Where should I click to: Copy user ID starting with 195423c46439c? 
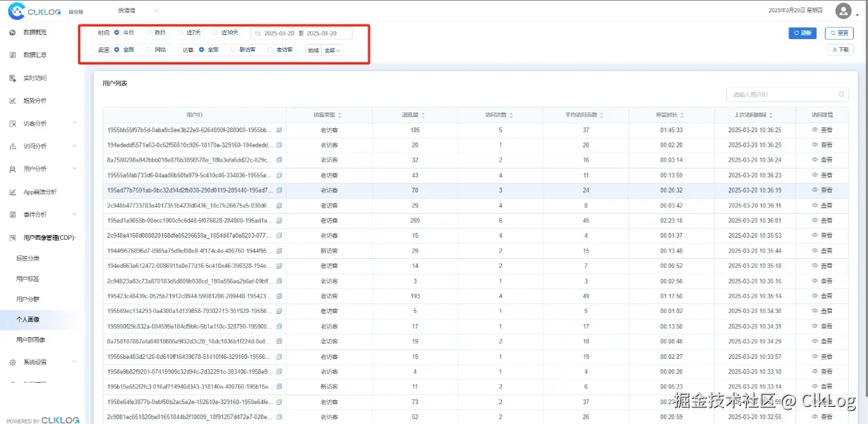pos(279,296)
